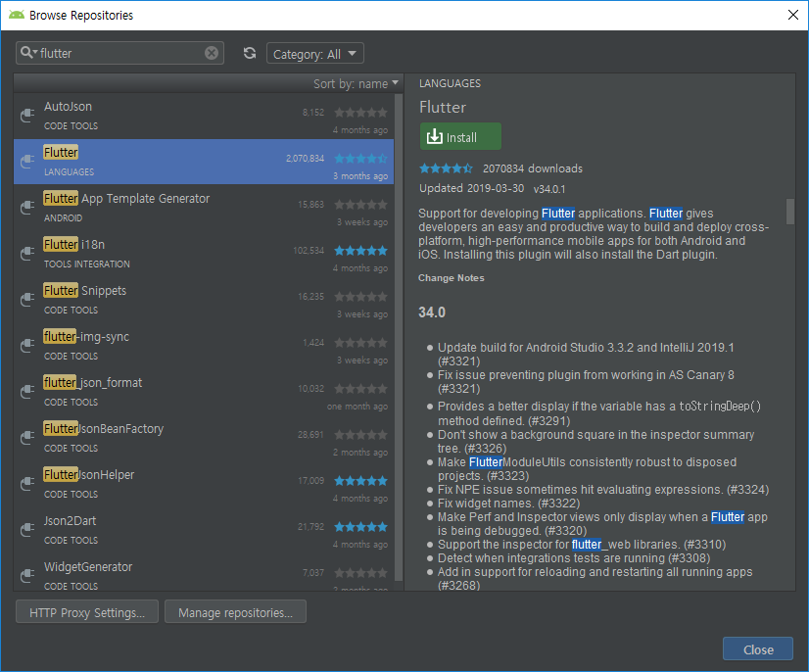Image resolution: width=809 pixels, height=672 pixels.
Task: Click the Change Notes heading
Action: [x=451, y=277]
